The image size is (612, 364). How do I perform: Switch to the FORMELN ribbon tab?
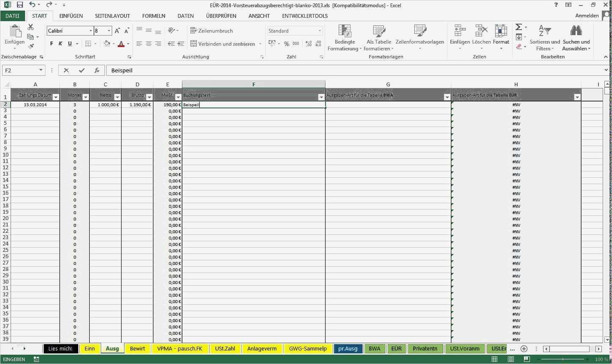point(154,16)
